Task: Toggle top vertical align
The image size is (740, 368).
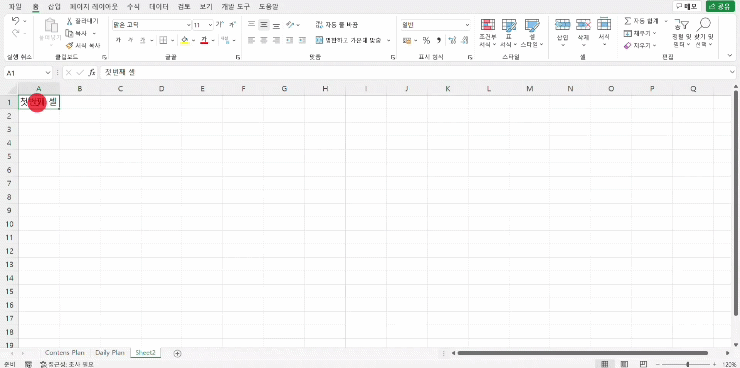Action: click(252, 24)
